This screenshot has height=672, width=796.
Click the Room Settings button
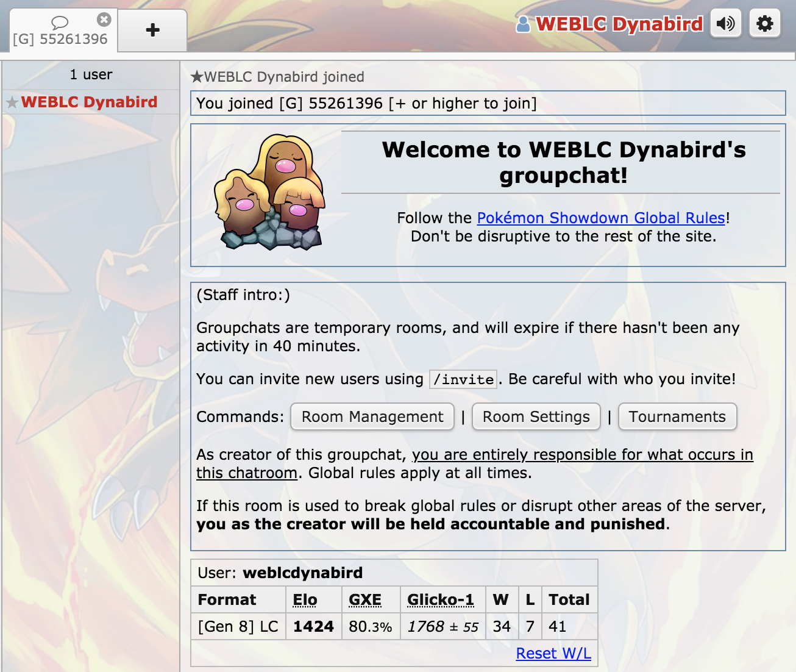(536, 416)
